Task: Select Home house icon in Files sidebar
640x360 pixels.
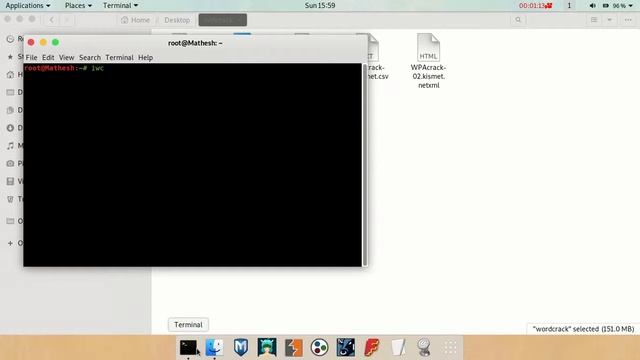Action: [10, 75]
